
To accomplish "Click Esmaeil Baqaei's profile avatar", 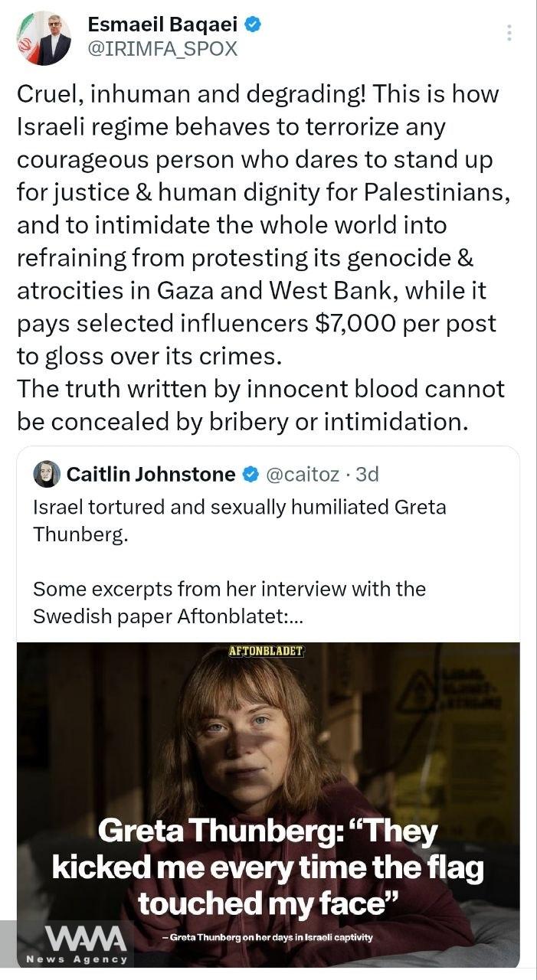I will (43, 38).
